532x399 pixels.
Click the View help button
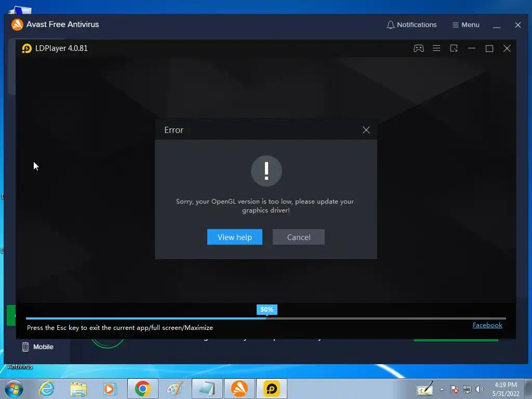234,237
